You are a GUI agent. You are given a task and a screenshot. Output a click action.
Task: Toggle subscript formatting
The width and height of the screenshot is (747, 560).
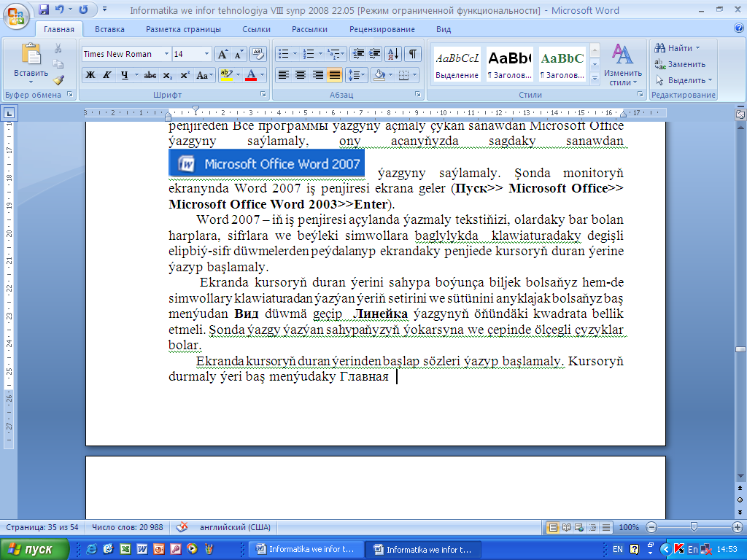tap(168, 75)
